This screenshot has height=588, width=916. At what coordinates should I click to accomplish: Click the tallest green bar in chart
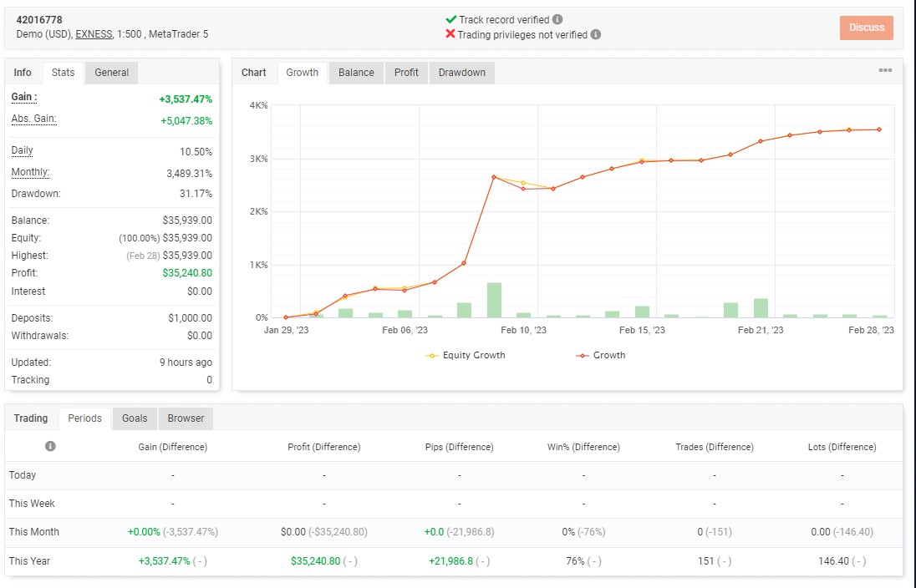pos(494,300)
